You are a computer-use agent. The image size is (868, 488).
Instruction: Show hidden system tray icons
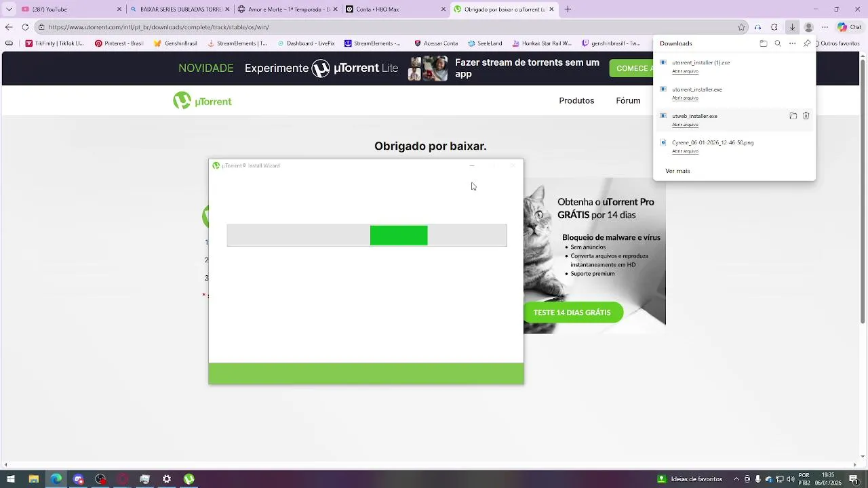738,479
